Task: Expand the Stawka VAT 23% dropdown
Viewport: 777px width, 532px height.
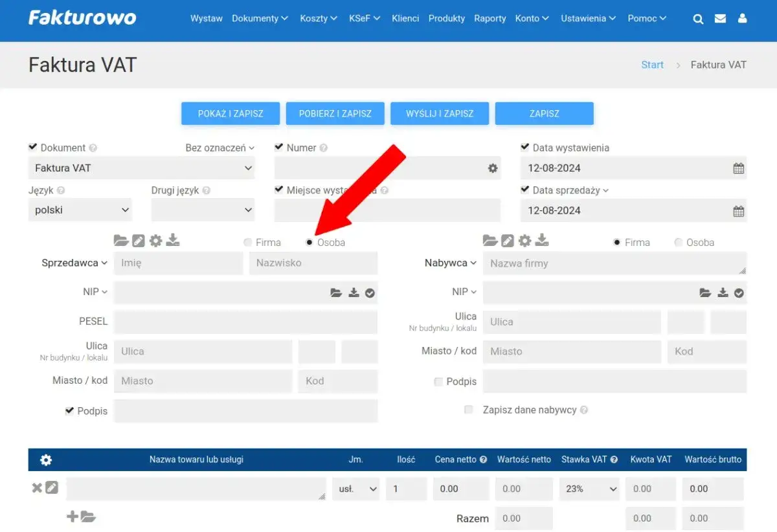Action: point(589,489)
